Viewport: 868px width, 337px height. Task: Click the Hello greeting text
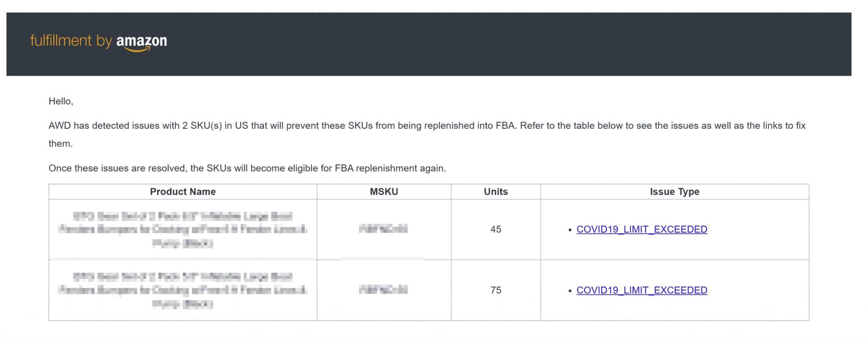coord(61,101)
